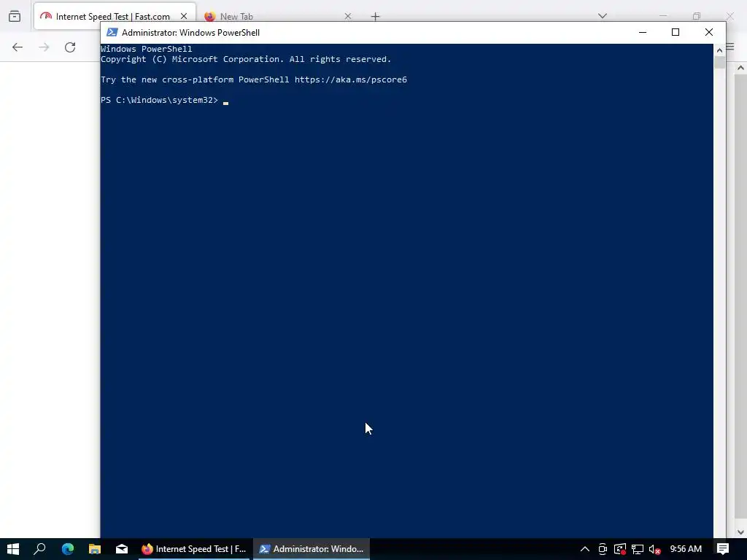Open the Windows Start menu
The height and width of the screenshot is (560, 747).
pos(13,549)
